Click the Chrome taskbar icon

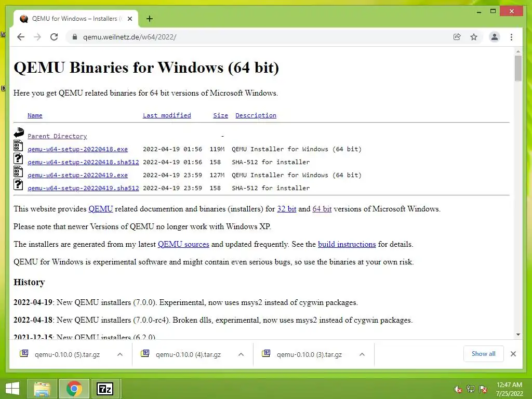74,389
